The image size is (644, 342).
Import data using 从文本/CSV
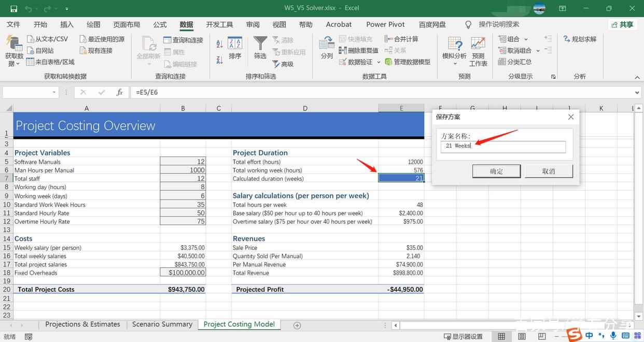click(x=47, y=39)
